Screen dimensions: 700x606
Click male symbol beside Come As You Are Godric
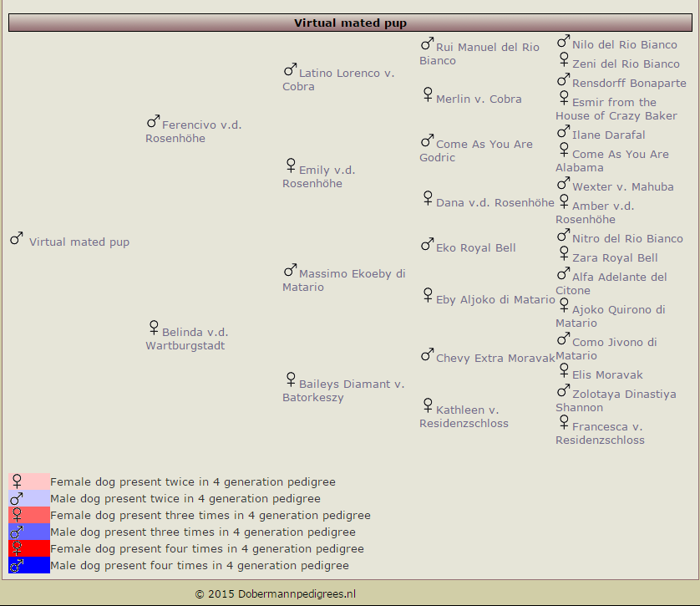click(x=427, y=140)
